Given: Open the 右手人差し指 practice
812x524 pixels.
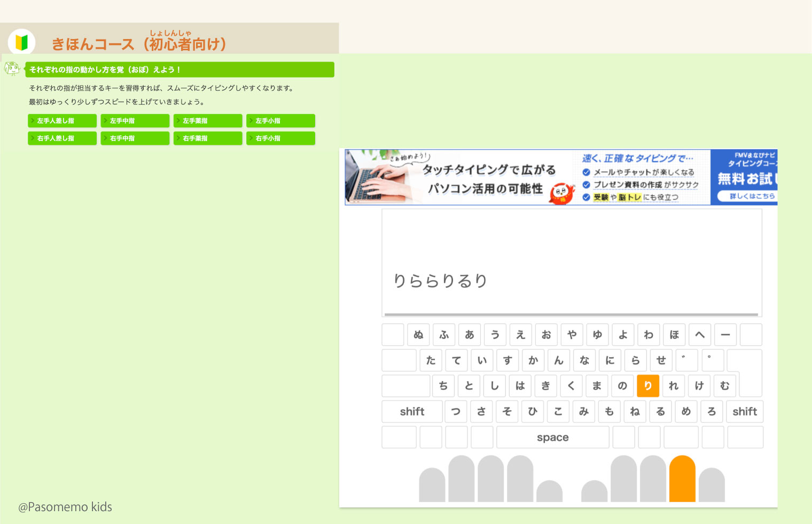Looking at the screenshot, I should tap(62, 138).
